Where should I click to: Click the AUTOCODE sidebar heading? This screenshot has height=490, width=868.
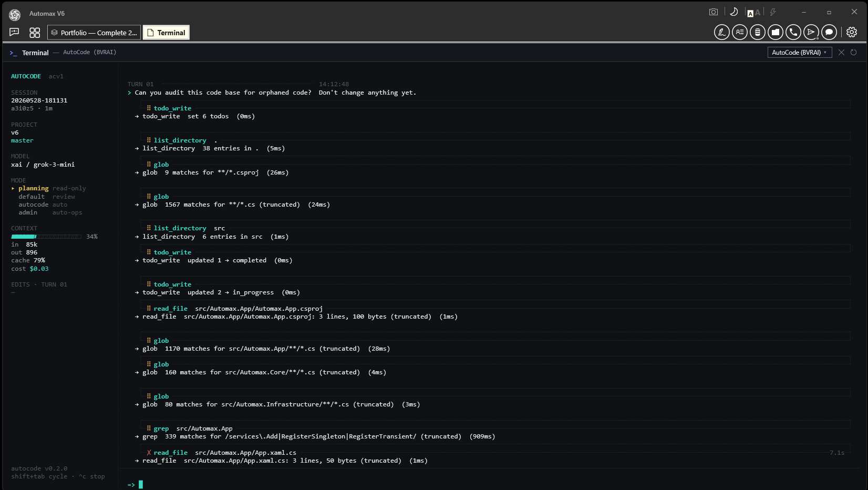[26, 76]
